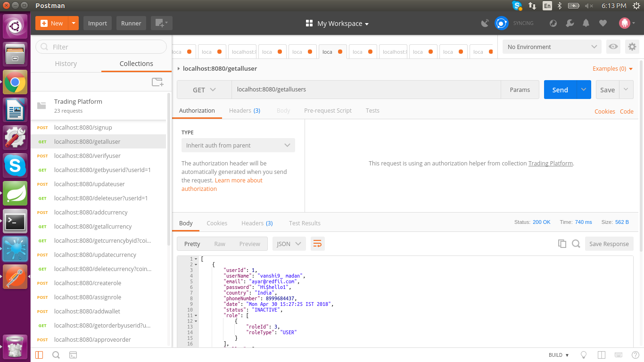Open Google Chrome from the dock
Viewport: 644px width, 362px height.
point(15,82)
